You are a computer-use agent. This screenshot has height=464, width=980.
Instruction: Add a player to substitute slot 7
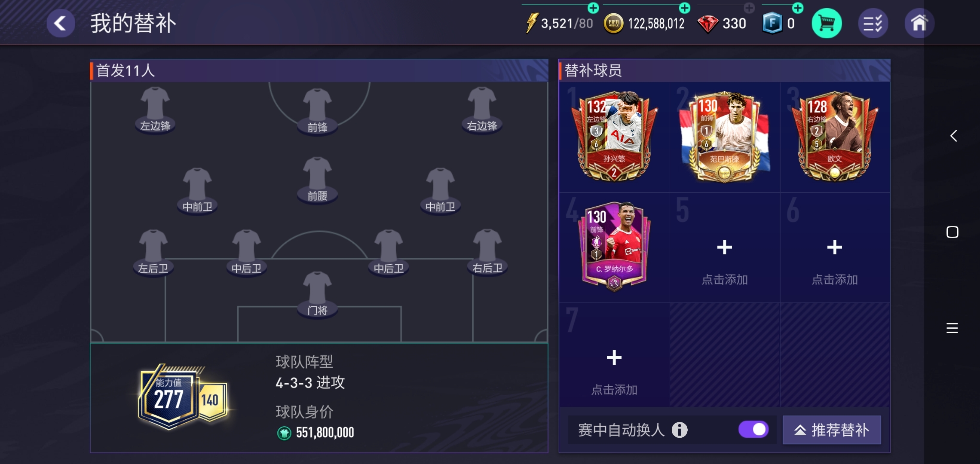[614, 358]
